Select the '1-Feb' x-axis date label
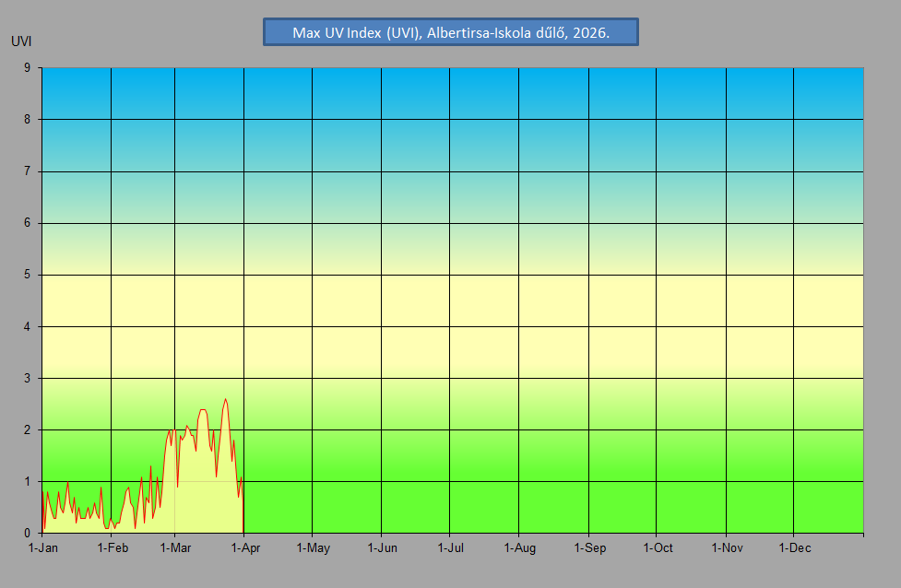 pos(113,548)
